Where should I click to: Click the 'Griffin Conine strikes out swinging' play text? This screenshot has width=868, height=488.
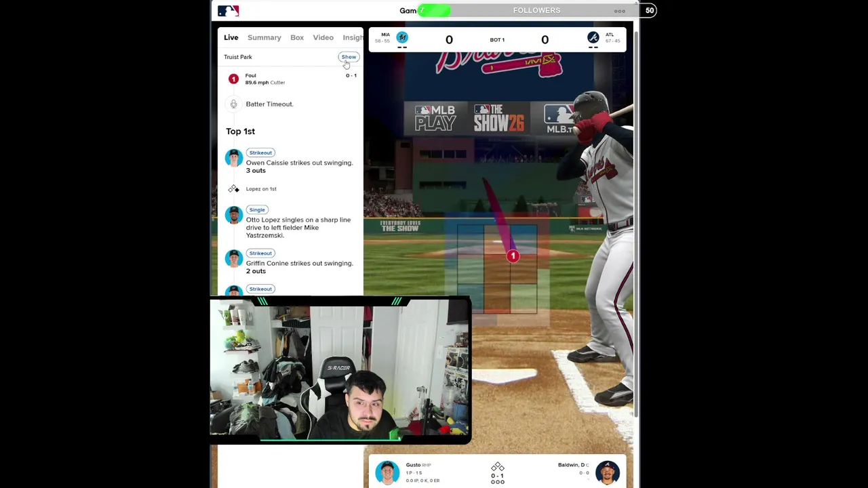(x=299, y=263)
